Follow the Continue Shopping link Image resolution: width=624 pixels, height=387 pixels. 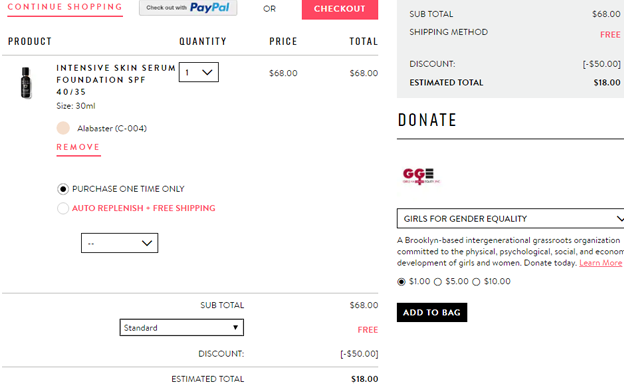(x=65, y=7)
